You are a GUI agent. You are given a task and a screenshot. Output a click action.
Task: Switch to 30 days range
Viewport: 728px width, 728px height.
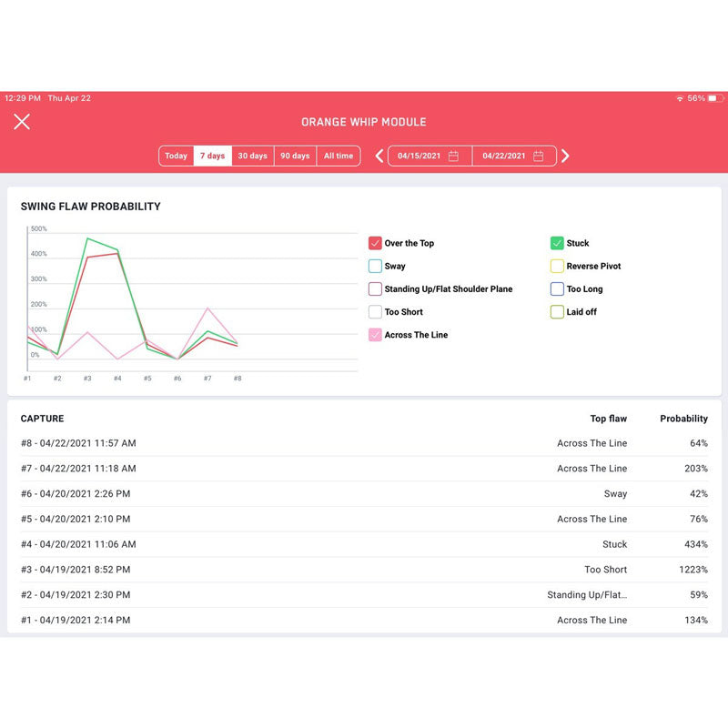coord(253,156)
